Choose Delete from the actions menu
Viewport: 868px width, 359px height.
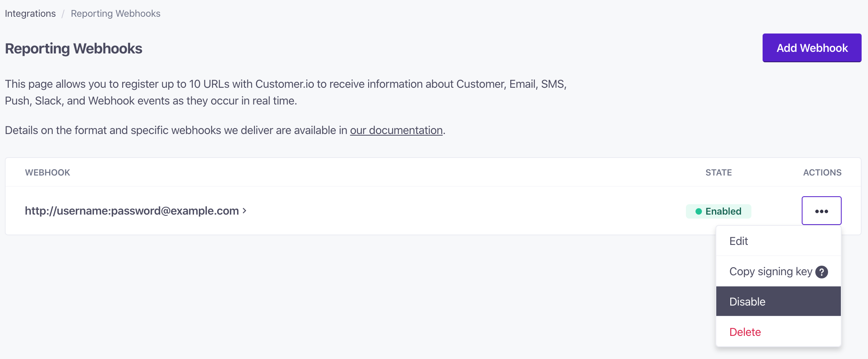[x=778, y=331]
